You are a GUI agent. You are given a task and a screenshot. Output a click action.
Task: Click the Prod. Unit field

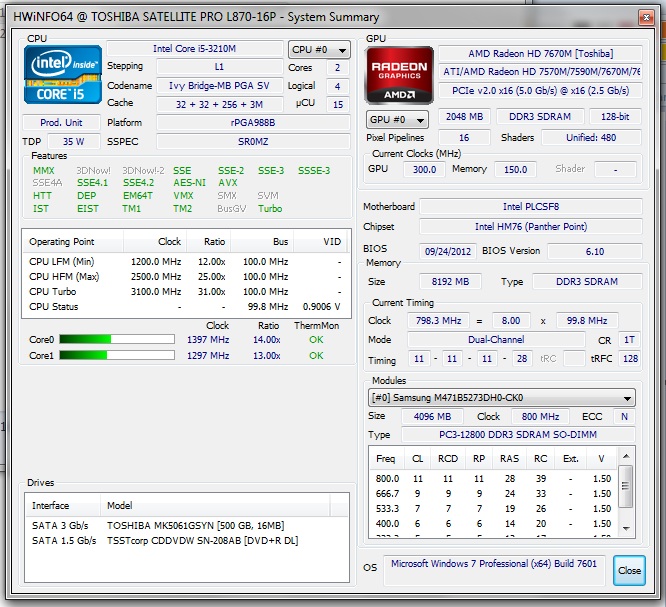(x=61, y=123)
